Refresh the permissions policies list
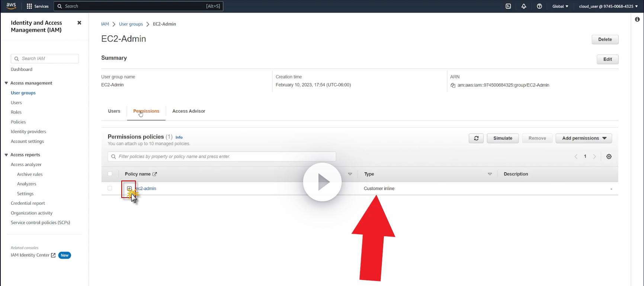 (476, 138)
